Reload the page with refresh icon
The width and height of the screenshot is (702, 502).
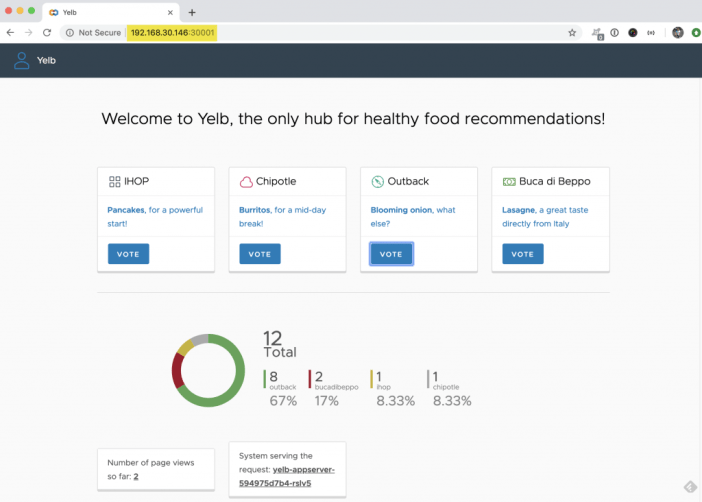[x=47, y=33]
